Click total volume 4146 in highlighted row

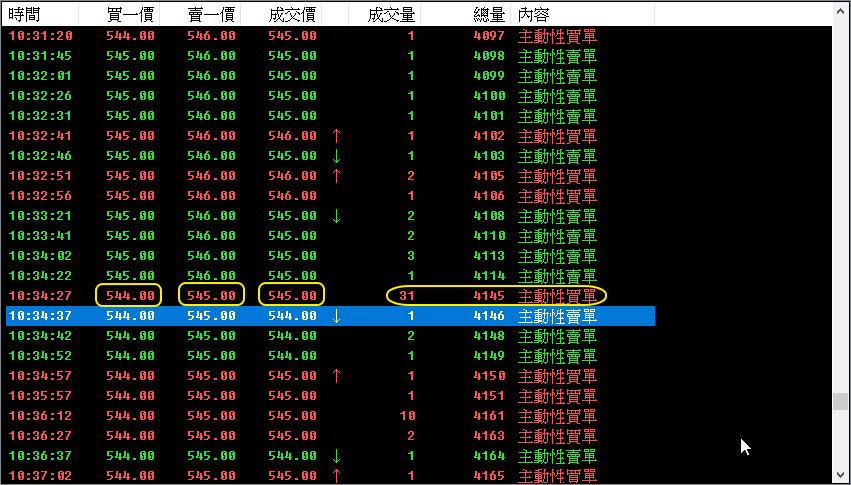488,316
